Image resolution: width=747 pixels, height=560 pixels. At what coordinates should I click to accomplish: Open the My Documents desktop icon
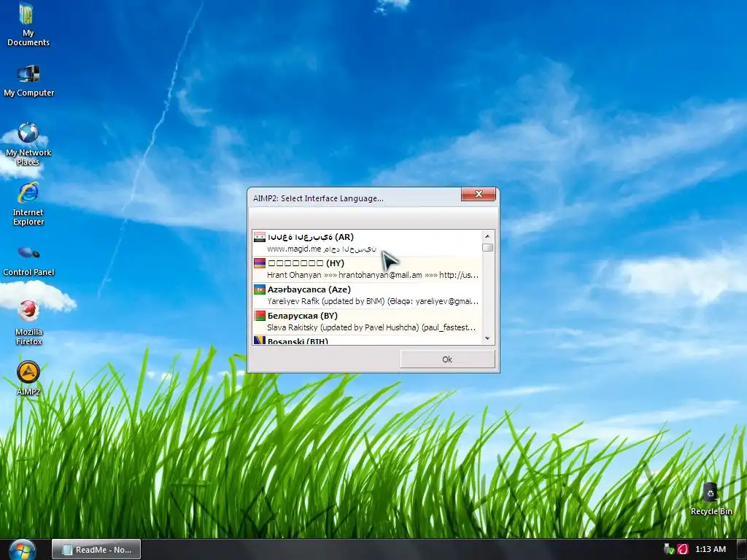click(x=28, y=25)
